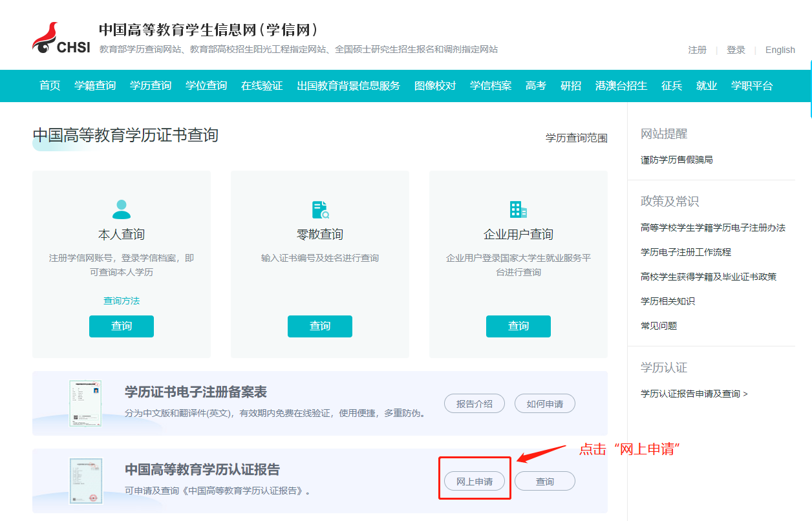This screenshot has height=521, width=812.
Task: Open the 查询方法 link
Action: (121, 301)
